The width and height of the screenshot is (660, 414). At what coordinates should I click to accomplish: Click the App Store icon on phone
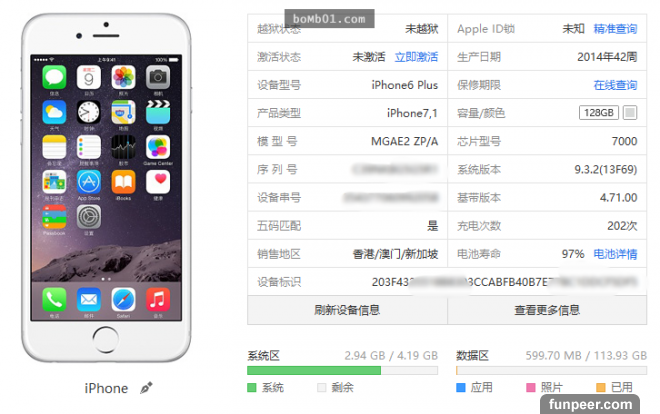pos(89,182)
